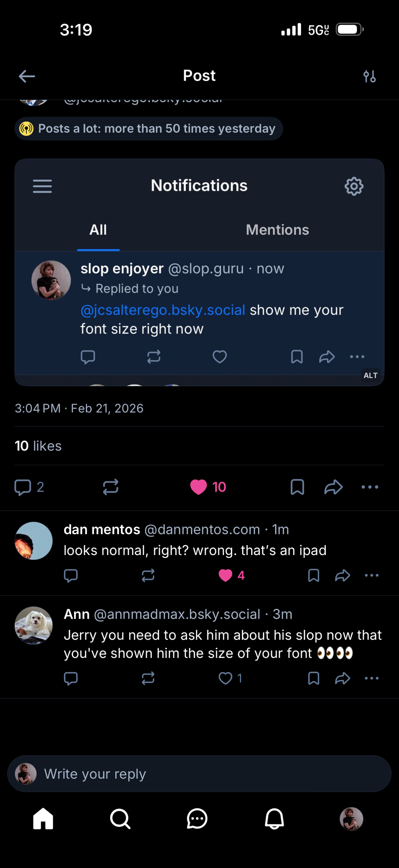Share the main post
Screen dimensions: 399x868
point(333,487)
